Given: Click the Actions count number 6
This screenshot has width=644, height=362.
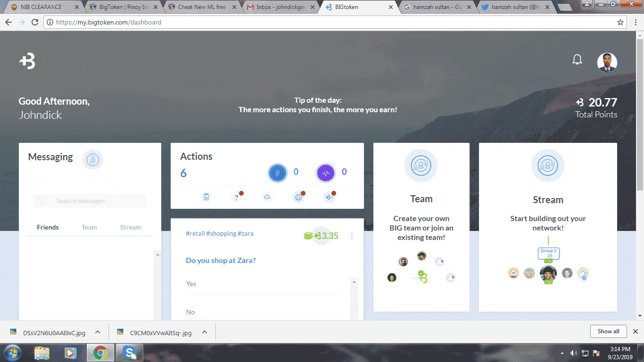Looking at the screenshot, I should point(183,173).
